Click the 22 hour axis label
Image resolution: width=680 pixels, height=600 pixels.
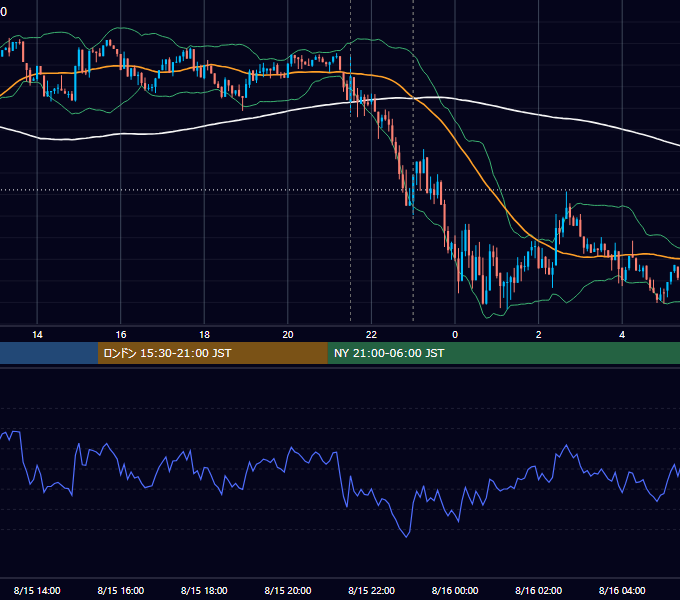click(371, 335)
